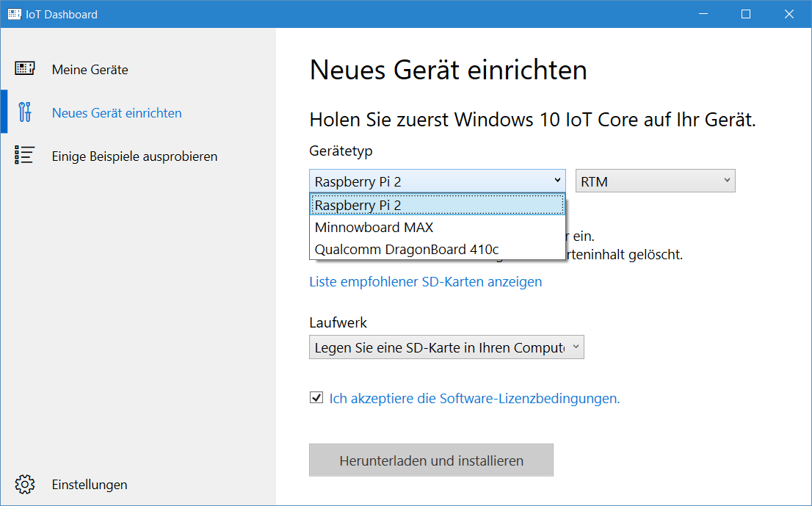This screenshot has width=812, height=506.
Task: Click the Gerätetyp label
Action: pyautogui.click(x=341, y=151)
